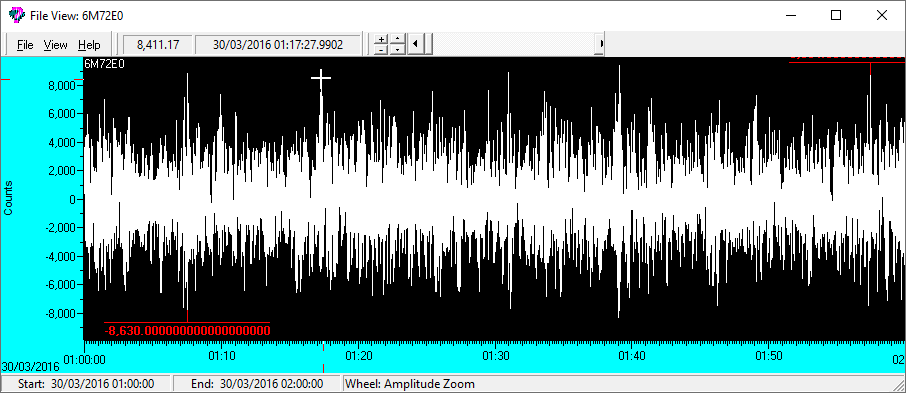This screenshot has width=906, height=393.
Task: Open the Help menu
Action: pos(89,45)
